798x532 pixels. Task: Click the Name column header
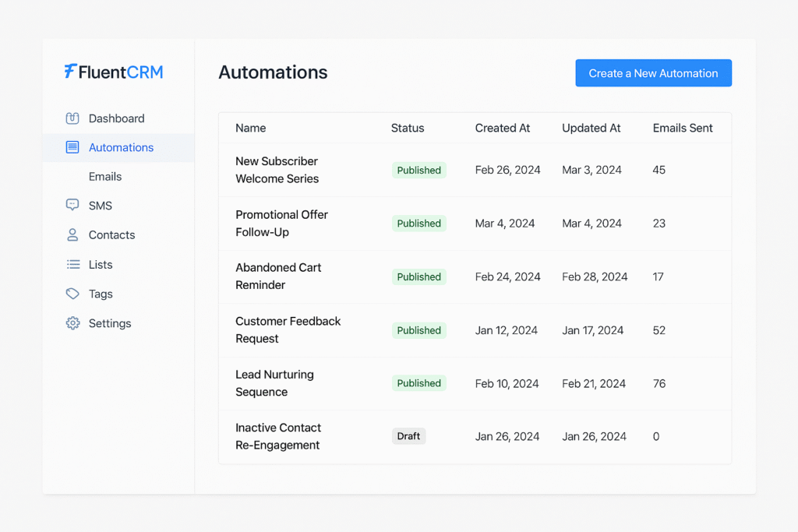point(250,129)
